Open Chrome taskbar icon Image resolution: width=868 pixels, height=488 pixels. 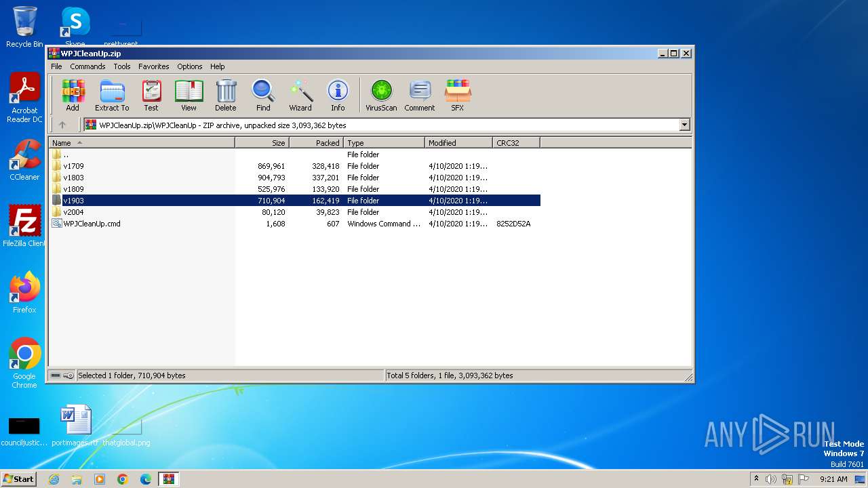(123, 479)
